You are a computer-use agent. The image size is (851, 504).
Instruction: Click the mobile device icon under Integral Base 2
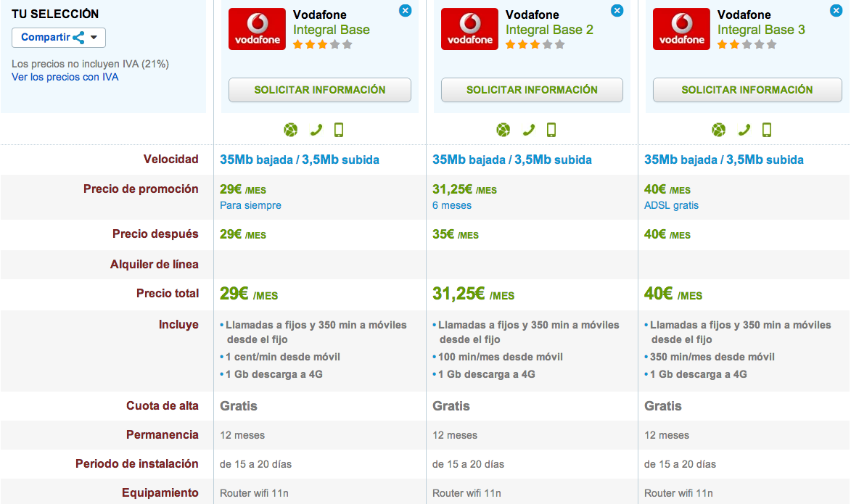coord(551,131)
